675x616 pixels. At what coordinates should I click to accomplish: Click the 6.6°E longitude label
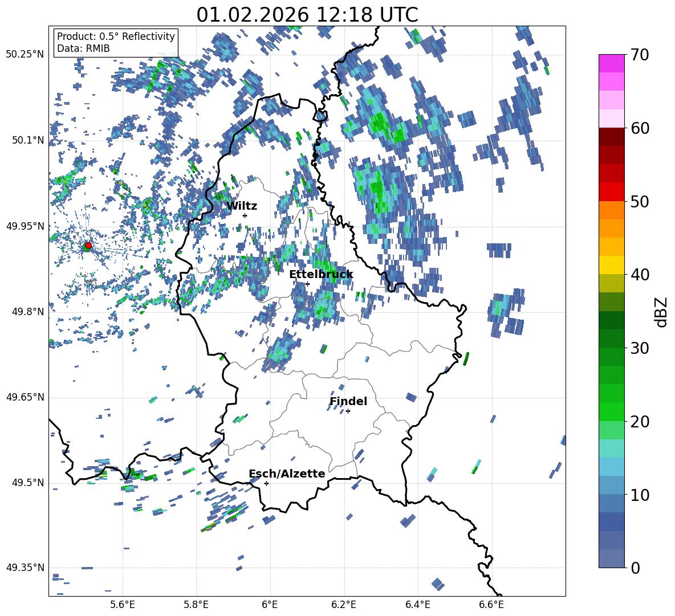(491, 605)
